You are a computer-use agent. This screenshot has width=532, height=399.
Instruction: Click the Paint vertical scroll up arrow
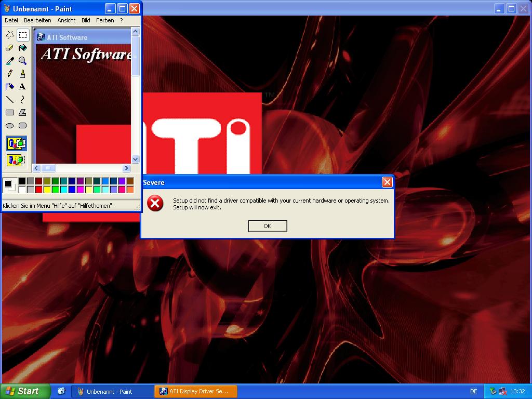(x=135, y=32)
